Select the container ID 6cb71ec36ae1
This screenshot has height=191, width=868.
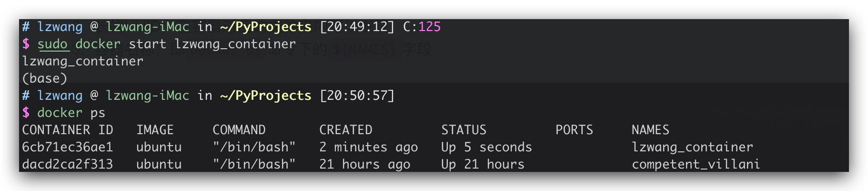tap(68, 147)
